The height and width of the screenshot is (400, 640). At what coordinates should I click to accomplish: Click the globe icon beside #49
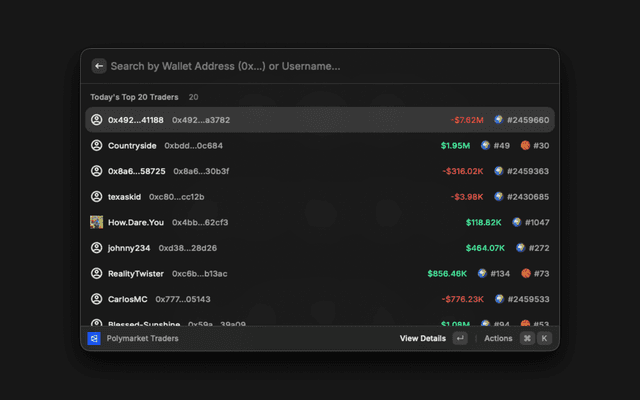(484, 146)
